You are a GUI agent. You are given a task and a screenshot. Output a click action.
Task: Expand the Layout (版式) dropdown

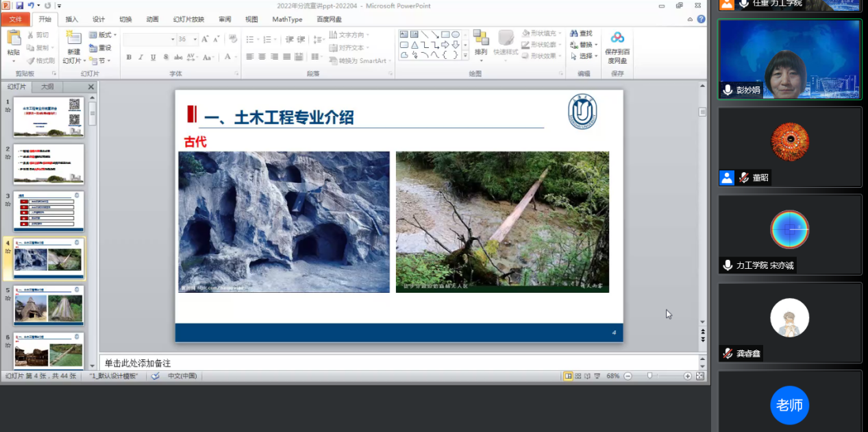click(x=115, y=35)
